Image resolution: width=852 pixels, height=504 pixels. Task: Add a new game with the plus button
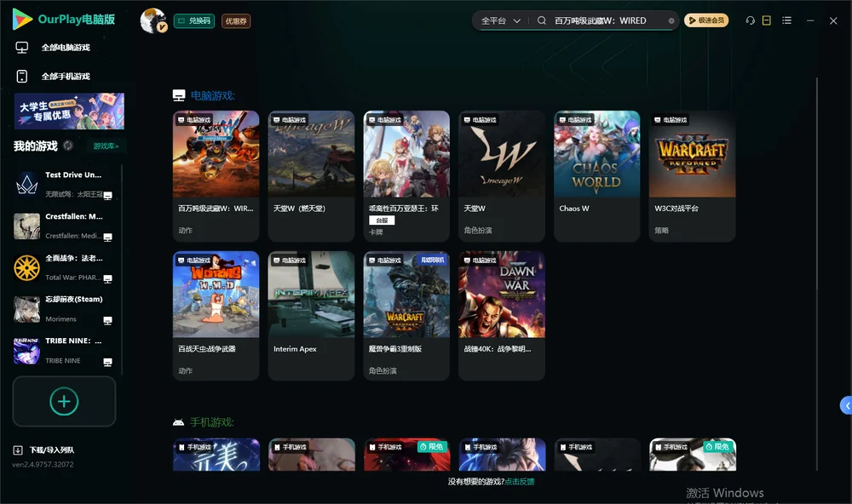point(64,401)
